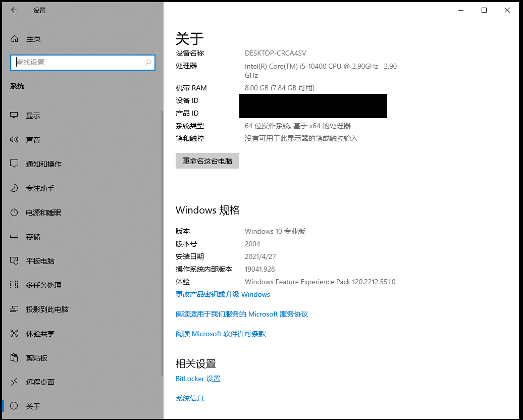Click pen and touch value 没有可用于此显示器的笔或触控输入

[x=301, y=139]
